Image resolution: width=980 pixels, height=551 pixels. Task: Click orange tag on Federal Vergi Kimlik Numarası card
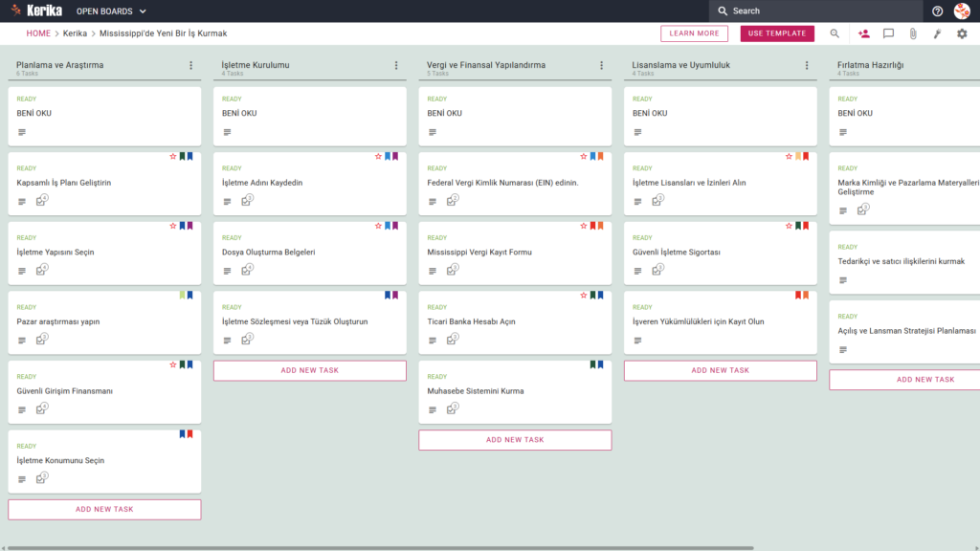[x=601, y=156]
